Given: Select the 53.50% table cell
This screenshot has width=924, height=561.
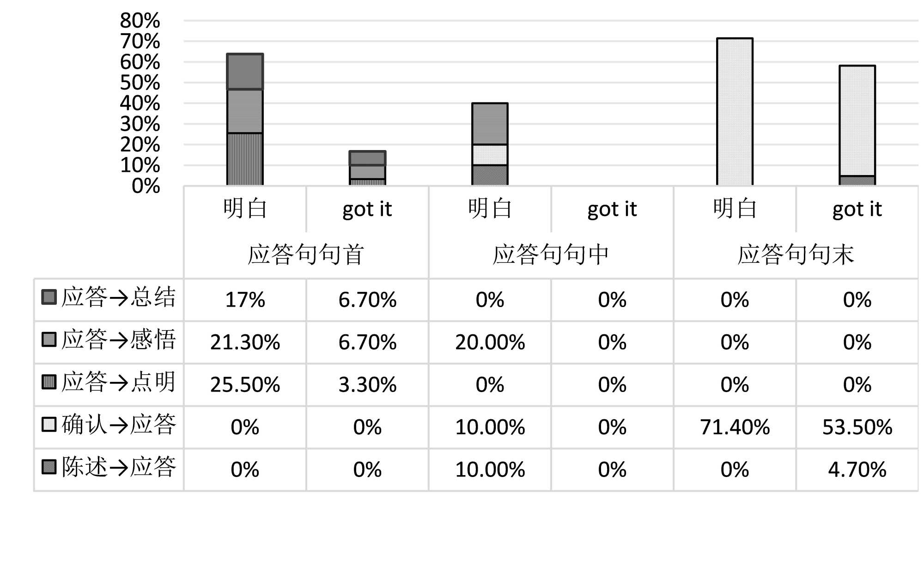Looking at the screenshot, I should point(857,427).
